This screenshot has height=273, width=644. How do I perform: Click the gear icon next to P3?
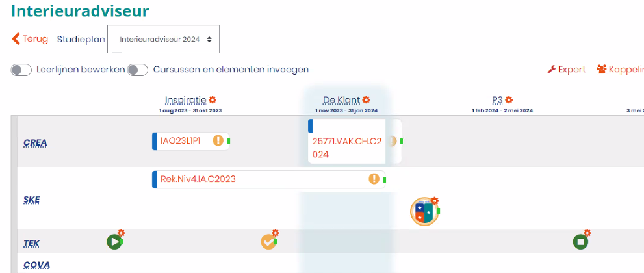[x=509, y=100]
